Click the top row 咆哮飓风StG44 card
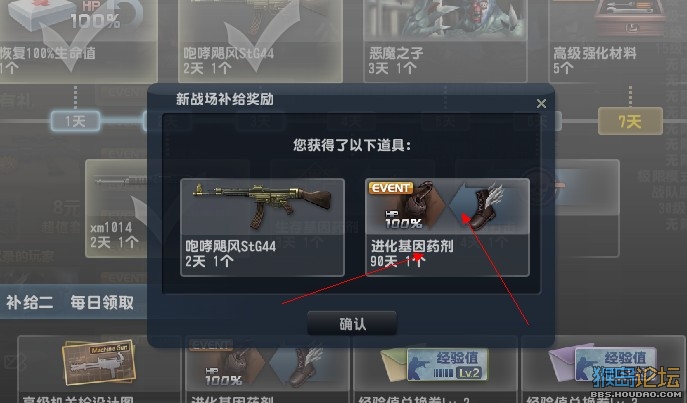Image resolution: width=687 pixels, height=403 pixels. pyautogui.click(x=260, y=41)
